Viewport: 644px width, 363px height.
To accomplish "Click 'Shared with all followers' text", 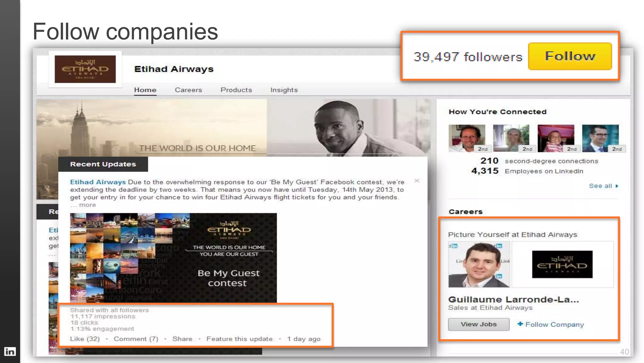I will [x=109, y=310].
